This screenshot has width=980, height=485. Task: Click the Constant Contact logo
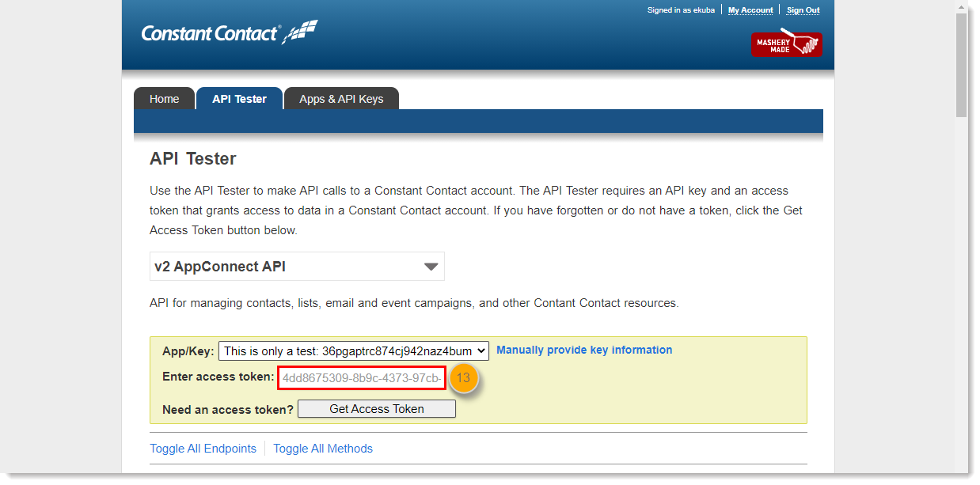pos(230,33)
